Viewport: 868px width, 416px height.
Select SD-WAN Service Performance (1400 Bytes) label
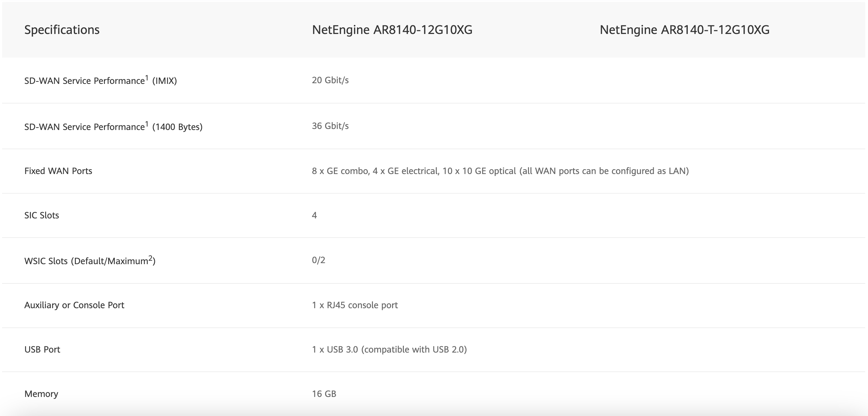(x=113, y=127)
